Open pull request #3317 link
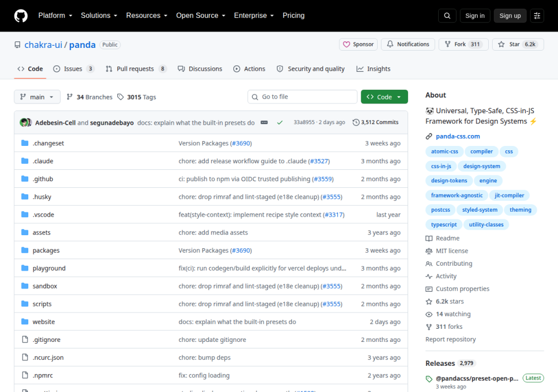Viewport: 558px width, 392px height. click(x=333, y=215)
